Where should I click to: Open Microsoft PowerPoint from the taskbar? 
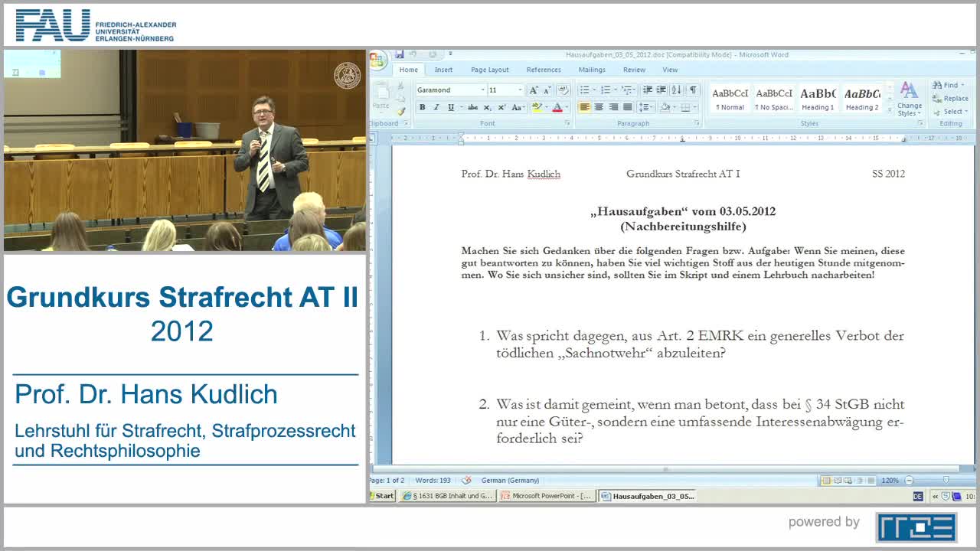tap(547, 496)
